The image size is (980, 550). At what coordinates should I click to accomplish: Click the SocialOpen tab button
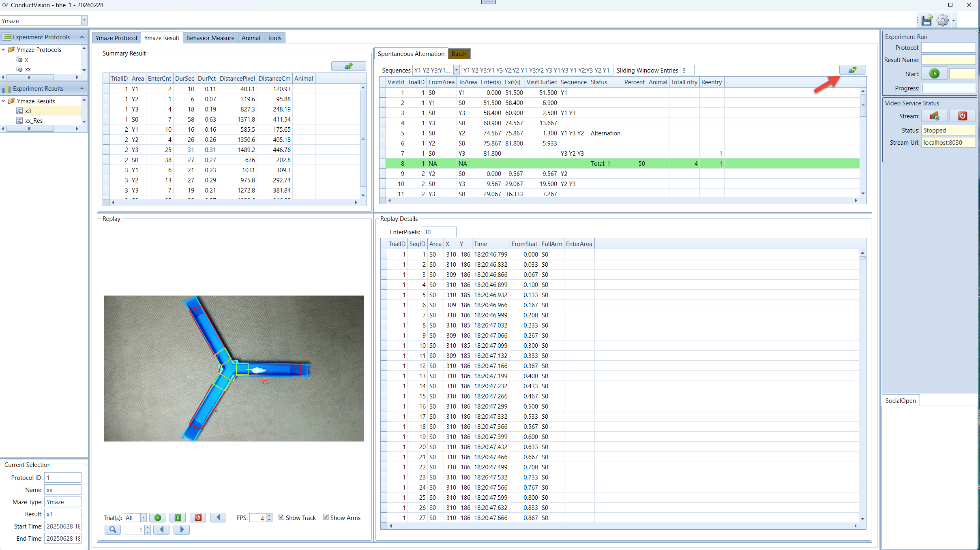pyautogui.click(x=900, y=400)
